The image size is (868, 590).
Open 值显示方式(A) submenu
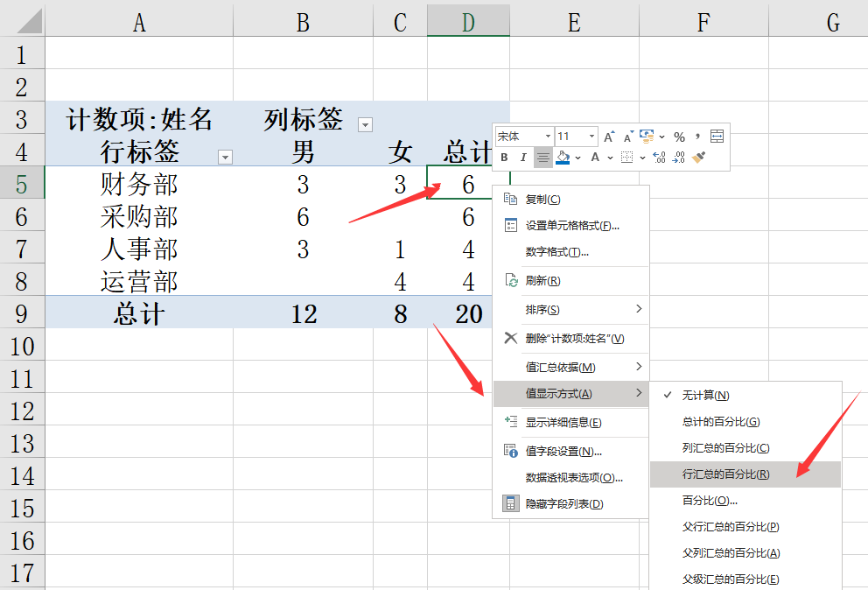570,394
